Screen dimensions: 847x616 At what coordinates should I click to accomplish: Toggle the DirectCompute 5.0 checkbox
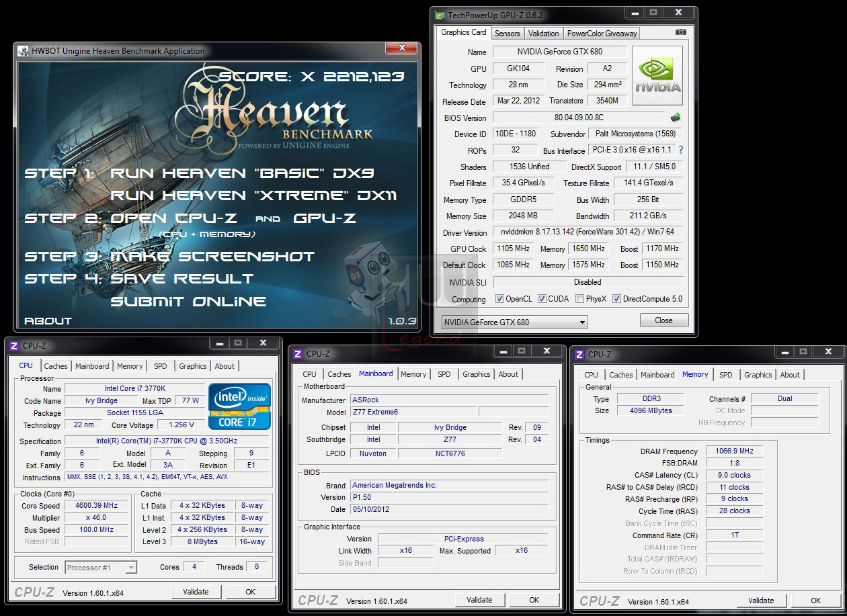tap(616, 299)
